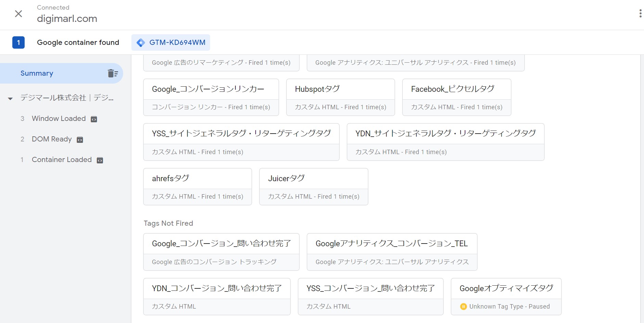Open the Googleアナリティクス_コンバージョン_TEL tag card

(x=392, y=252)
